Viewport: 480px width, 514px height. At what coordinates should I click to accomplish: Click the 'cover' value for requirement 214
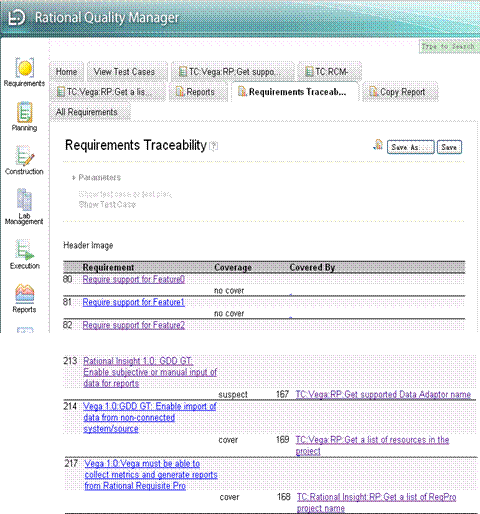point(228,440)
